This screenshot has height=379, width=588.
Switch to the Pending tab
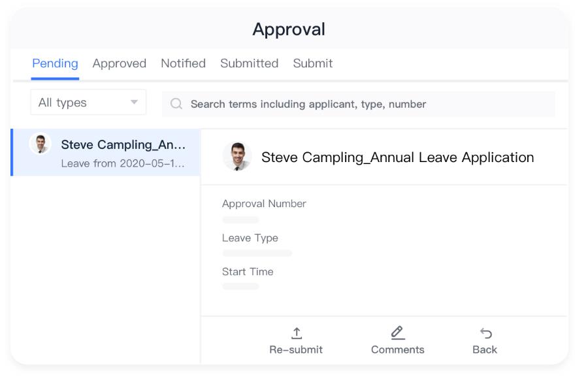[x=55, y=63]
